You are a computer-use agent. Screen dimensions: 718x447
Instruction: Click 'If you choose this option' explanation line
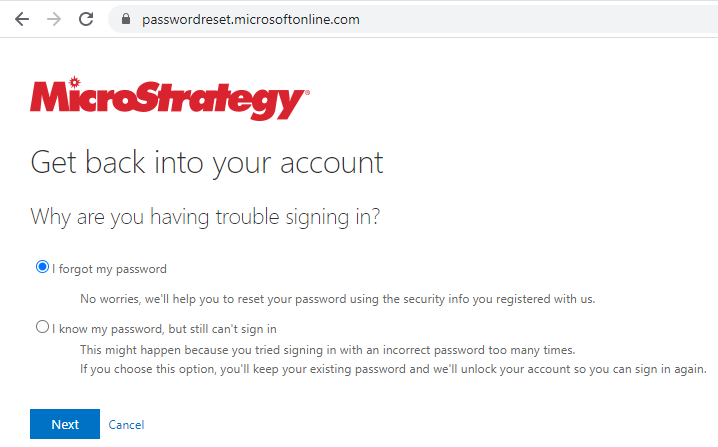[x=393, y=369]
